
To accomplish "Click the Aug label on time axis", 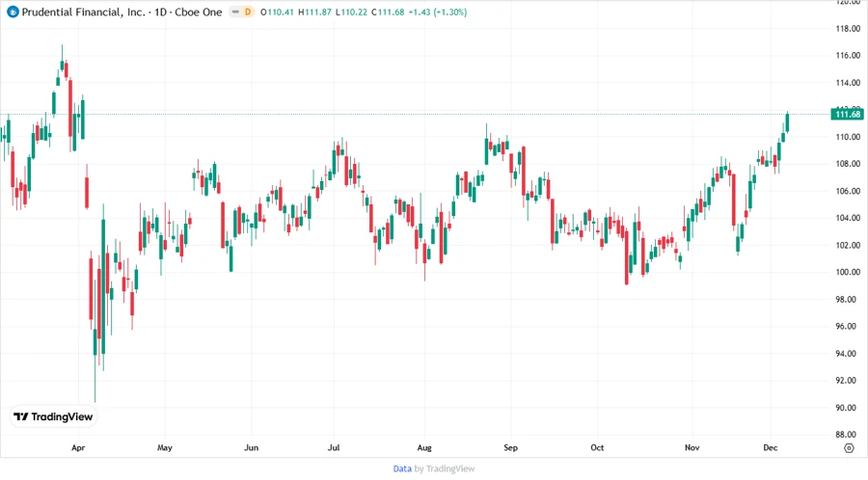I will click(424, 447).
